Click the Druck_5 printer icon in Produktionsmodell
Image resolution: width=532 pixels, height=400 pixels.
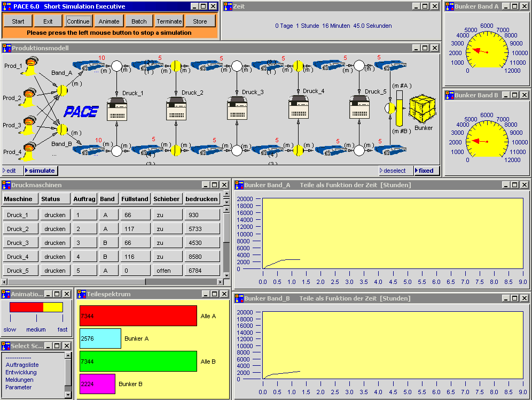point(359,107)
